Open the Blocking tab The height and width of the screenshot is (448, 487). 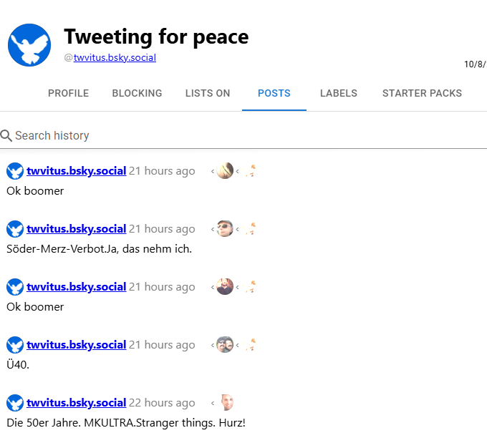[x=137, y=93]
